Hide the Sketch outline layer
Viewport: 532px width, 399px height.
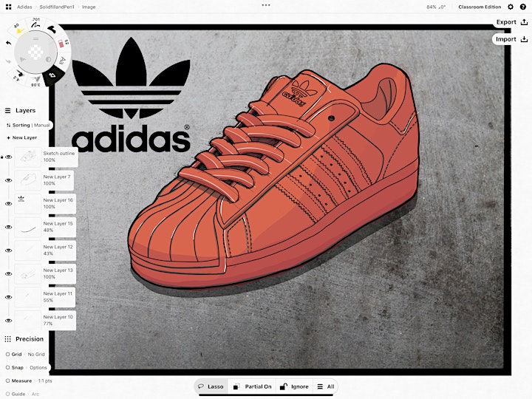(9, 157)
